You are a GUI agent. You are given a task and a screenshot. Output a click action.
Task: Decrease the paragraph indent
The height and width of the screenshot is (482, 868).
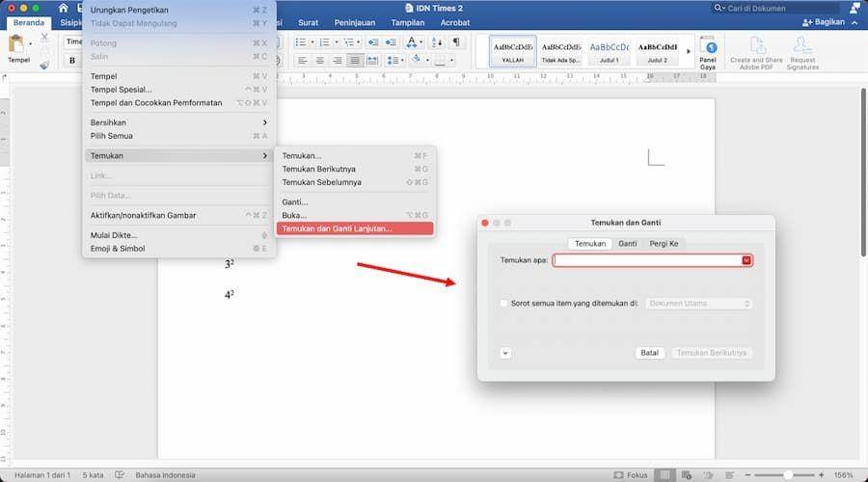373,42
